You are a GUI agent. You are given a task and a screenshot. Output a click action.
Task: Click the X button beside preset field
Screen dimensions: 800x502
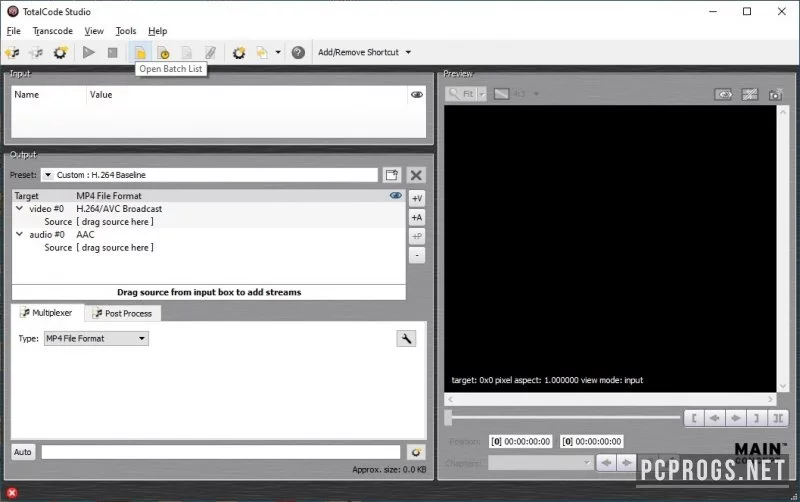point(416,175)
